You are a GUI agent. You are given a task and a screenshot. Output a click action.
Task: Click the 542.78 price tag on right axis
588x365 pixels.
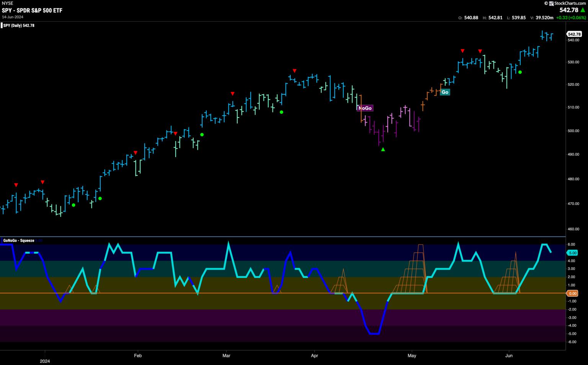(574, 34)
